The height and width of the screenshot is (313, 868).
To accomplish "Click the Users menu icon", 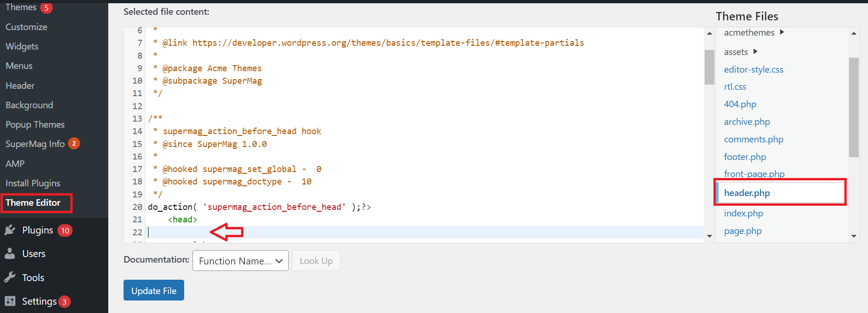I will coord(10,253).
